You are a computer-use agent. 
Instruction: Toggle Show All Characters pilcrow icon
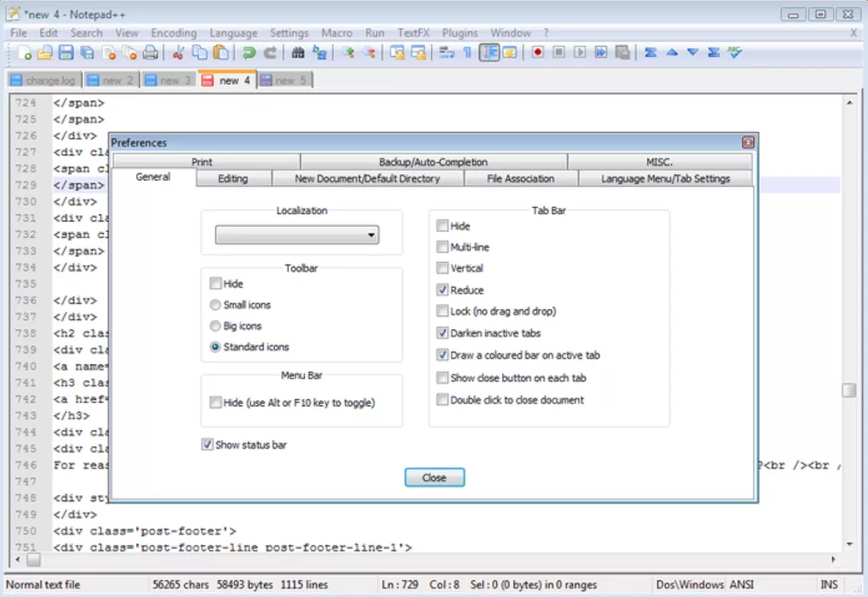tap(467, 52)
